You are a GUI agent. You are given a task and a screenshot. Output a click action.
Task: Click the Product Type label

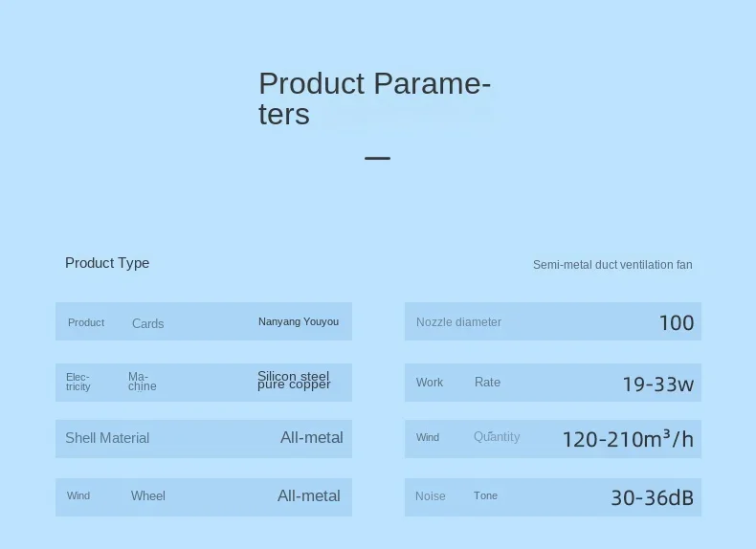[x=107, y=263]
